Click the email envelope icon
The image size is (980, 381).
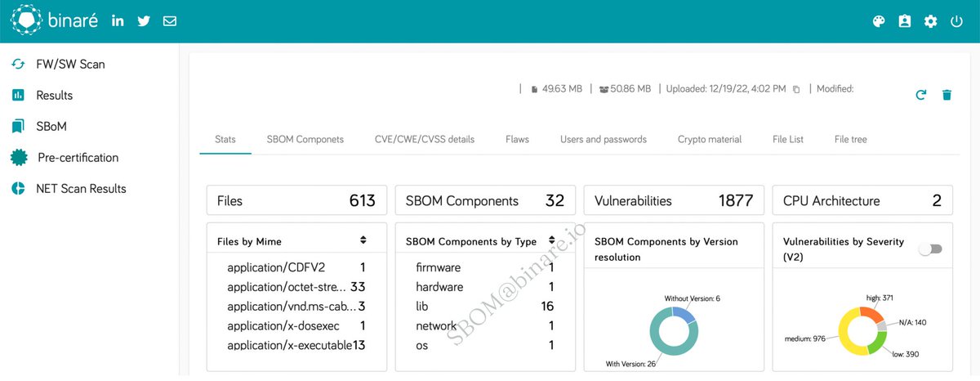coord(170,21)
